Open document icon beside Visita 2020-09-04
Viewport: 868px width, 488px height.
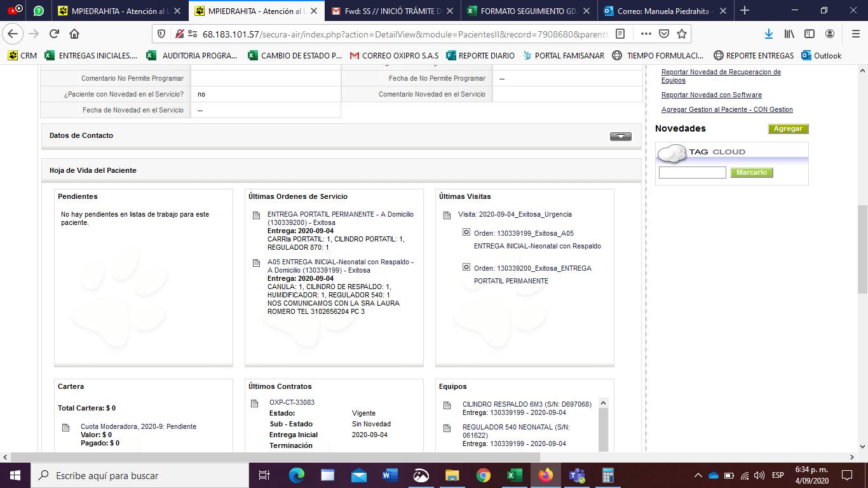447,216
